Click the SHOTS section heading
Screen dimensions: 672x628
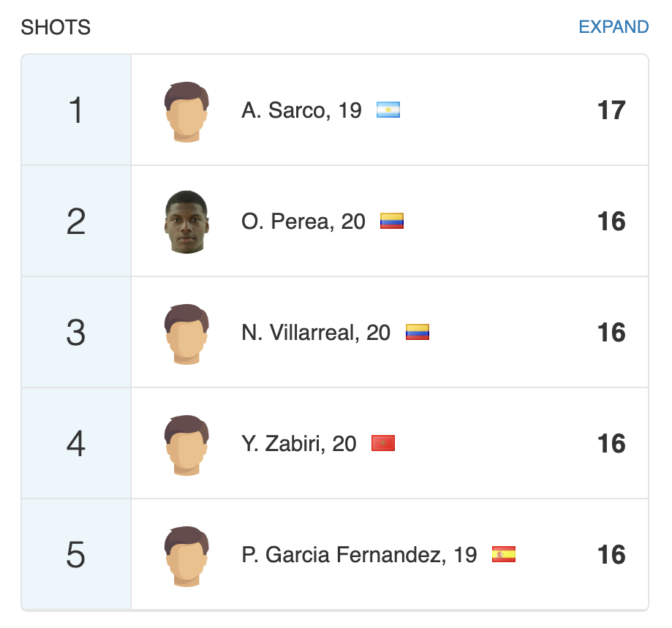click(x=56, y=28)
